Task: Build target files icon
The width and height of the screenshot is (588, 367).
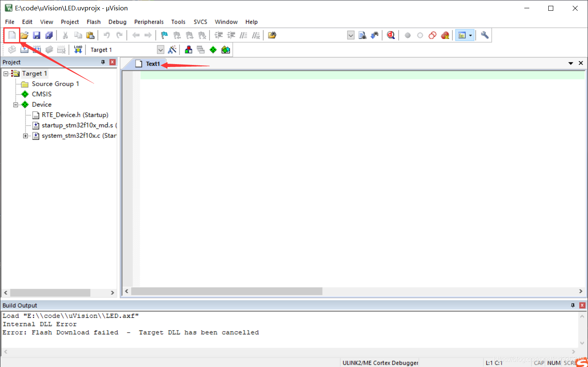Action: [24, 50]
